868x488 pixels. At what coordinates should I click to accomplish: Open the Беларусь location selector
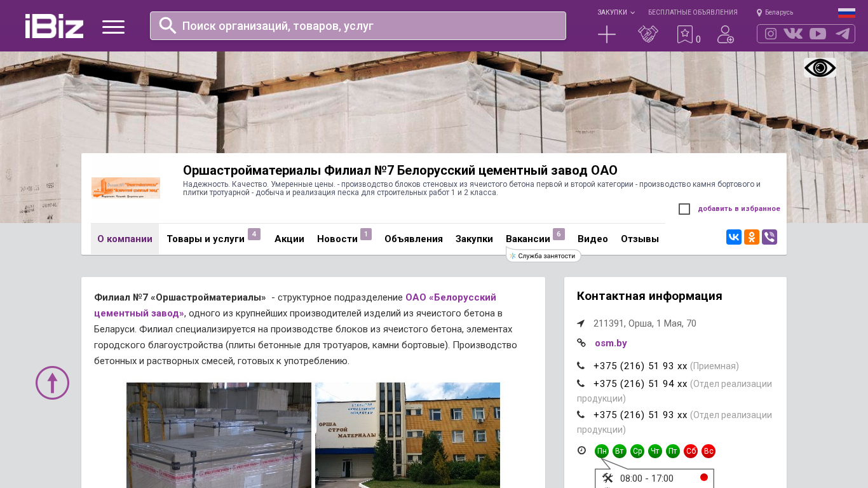pyautogui.click(x=775, y=12)
